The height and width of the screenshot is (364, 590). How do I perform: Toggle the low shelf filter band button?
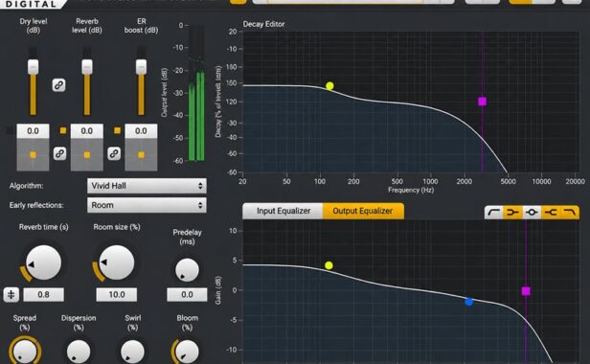[512, 213]
